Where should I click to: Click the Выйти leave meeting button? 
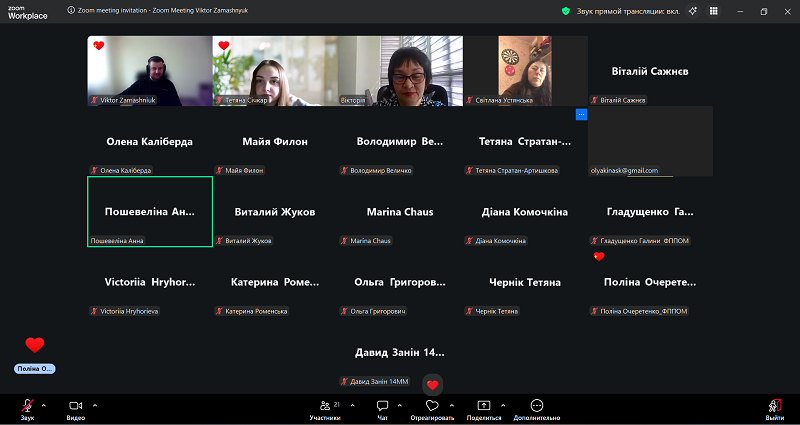[774, 405]
